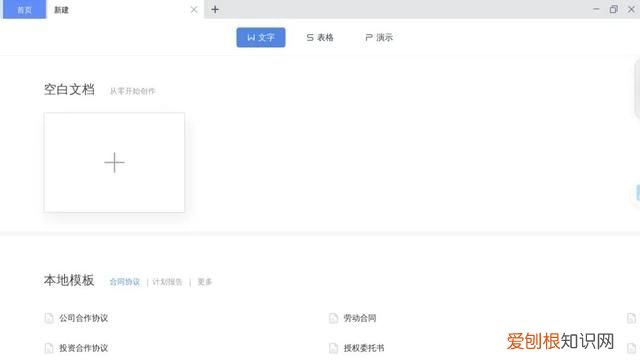Switch to the 表格 spreadsheet type
The image size is (640, 360).
320,38
